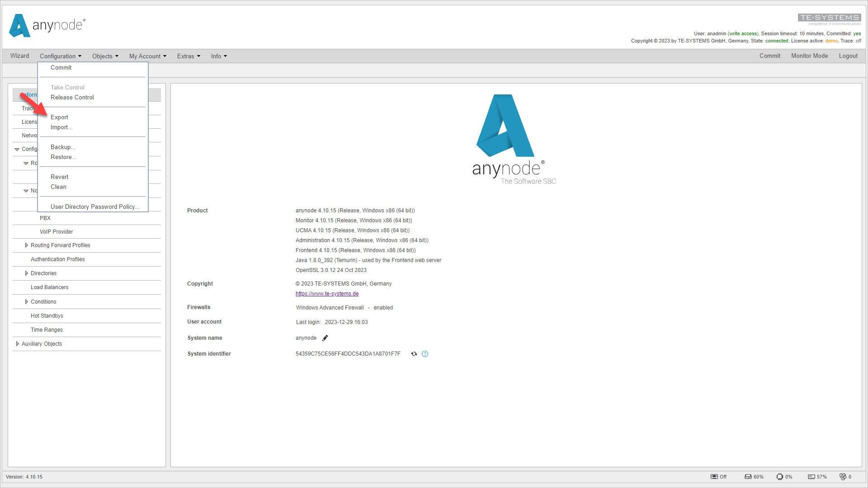The width and height of the screenshot is (868, 488).
Task: Select Release Control menu entry
Action: pyautogui.click(x=72, y=98)
